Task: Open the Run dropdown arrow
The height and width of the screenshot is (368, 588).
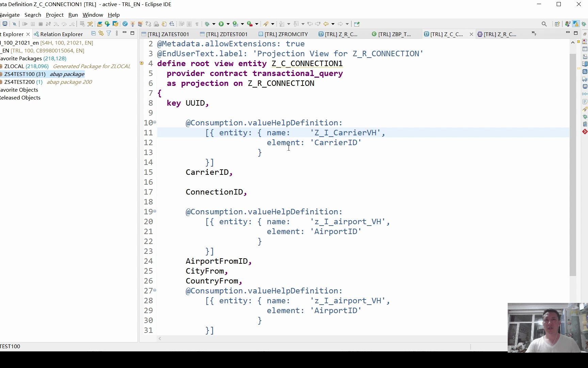Action: (228, 24)
